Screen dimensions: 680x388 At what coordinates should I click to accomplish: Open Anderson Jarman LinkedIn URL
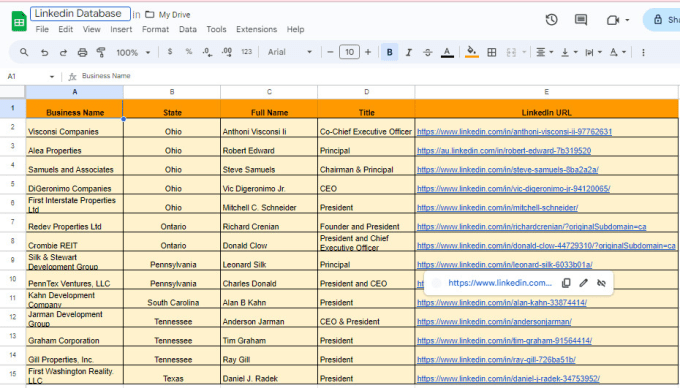point(494,322)
